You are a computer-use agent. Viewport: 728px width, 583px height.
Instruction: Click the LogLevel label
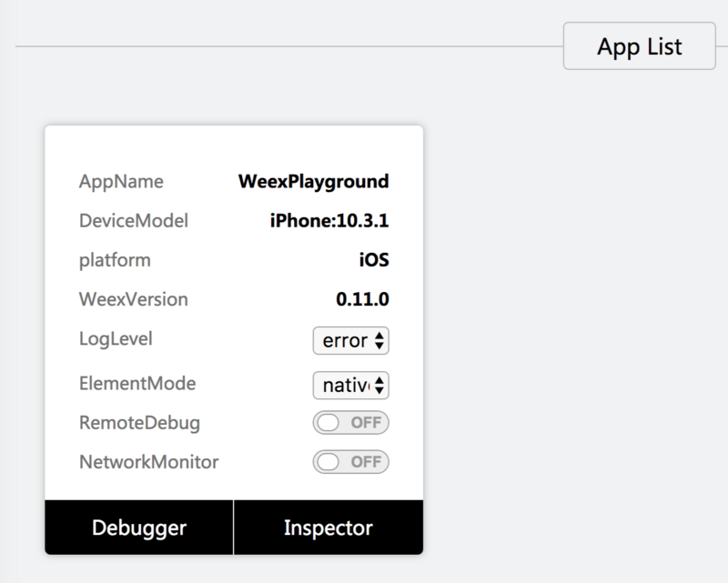click(x=116, y=339)
